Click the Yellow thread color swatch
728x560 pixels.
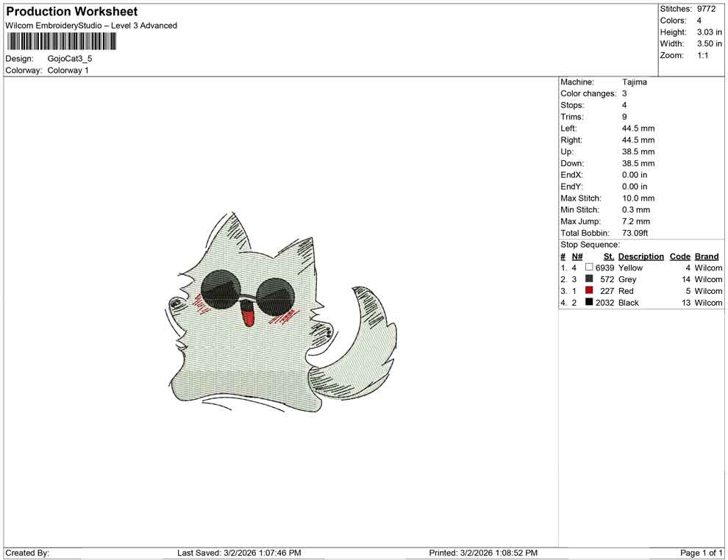(x=588, y=268)
